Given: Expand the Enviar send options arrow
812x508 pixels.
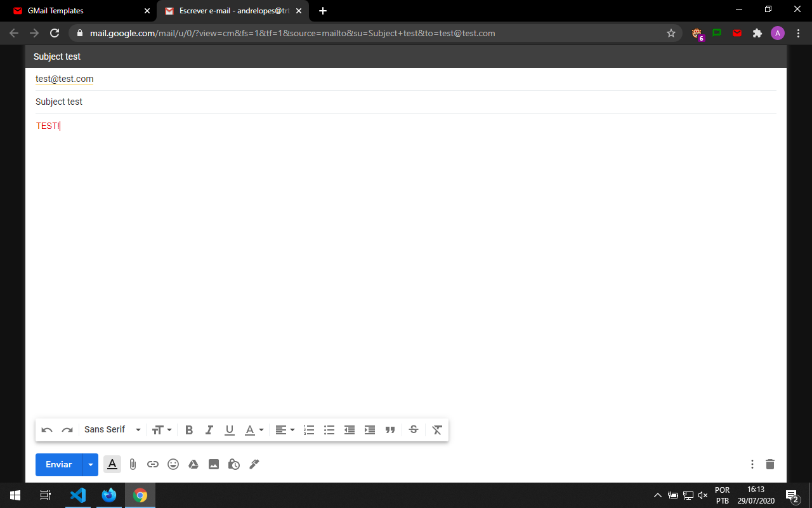Looking at the screenshot, I should click(91, 464).
